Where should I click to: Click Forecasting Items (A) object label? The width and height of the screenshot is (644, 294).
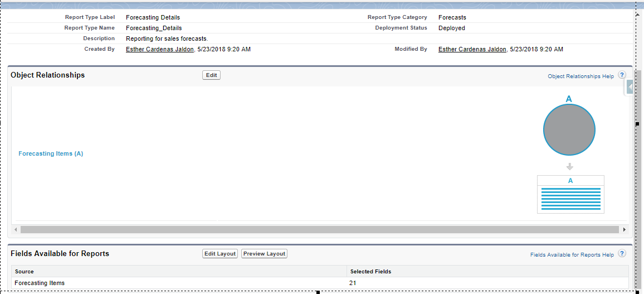[51, 153]
